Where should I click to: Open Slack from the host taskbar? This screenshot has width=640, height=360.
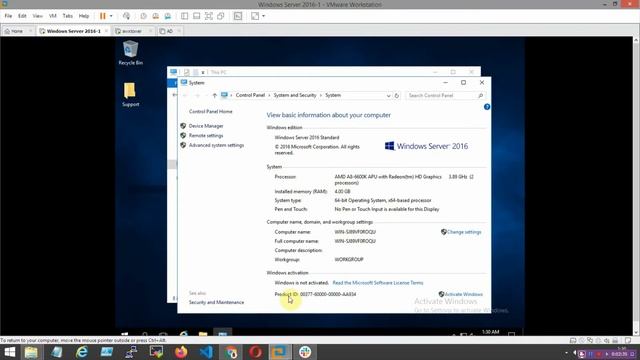click(305, 352)
